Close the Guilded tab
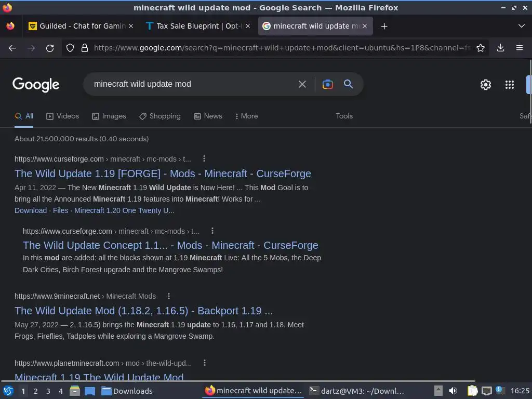 [131, 26]
